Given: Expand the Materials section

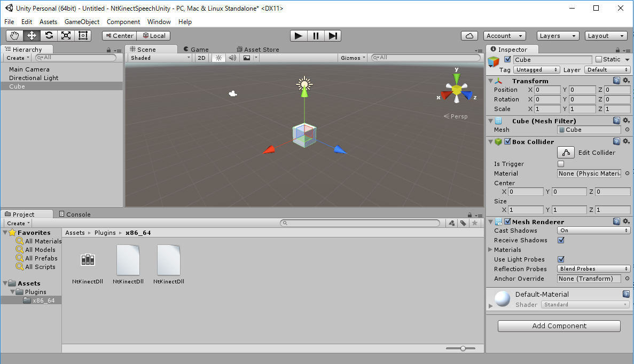Looking at the screenshot, I should [x=490, y=250].
